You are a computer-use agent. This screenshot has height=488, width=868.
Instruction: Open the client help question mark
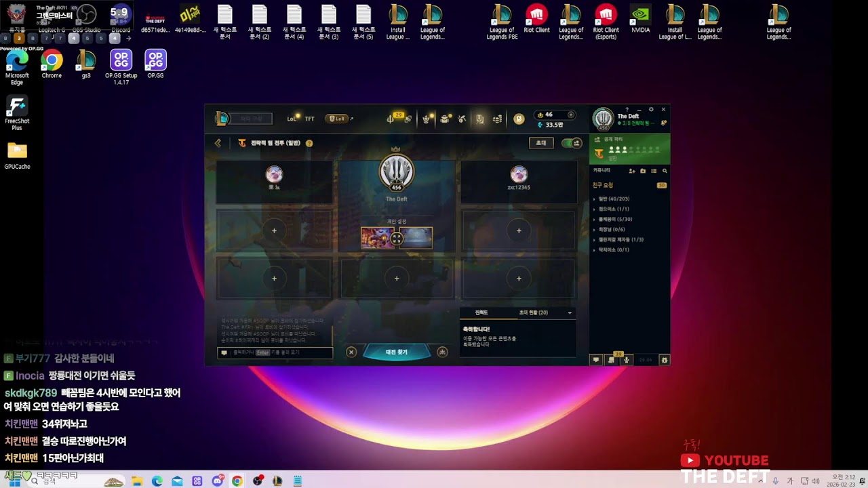click(x=627, y=109)
